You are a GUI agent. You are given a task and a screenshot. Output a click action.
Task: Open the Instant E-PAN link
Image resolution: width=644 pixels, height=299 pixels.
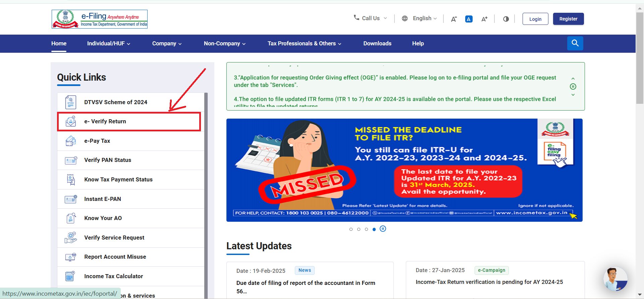(103, 199)
